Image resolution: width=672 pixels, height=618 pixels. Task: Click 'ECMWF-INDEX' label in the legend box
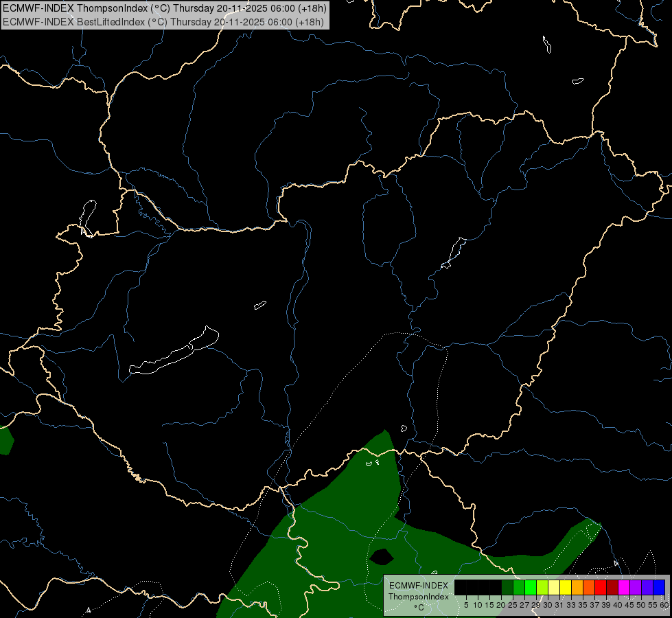[418, 586]
